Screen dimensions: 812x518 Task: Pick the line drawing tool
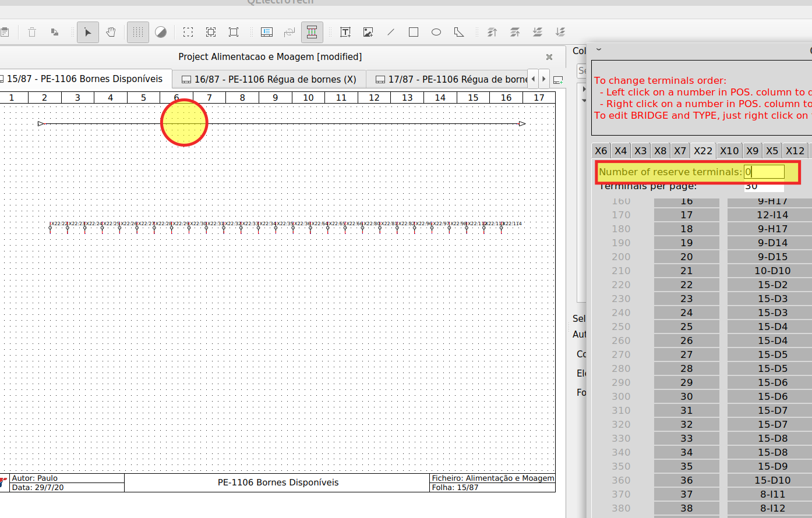(391, 33)
